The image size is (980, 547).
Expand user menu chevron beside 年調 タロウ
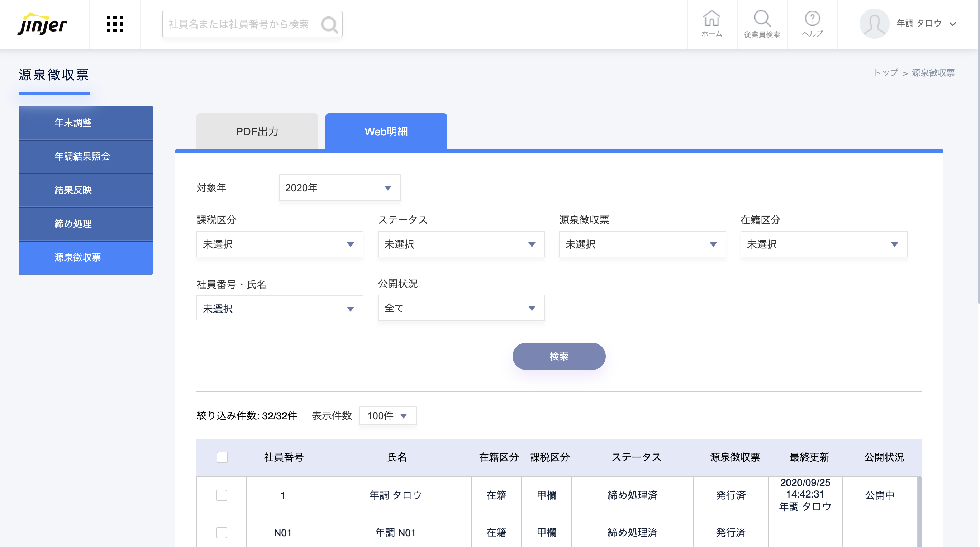pos(952,24)
